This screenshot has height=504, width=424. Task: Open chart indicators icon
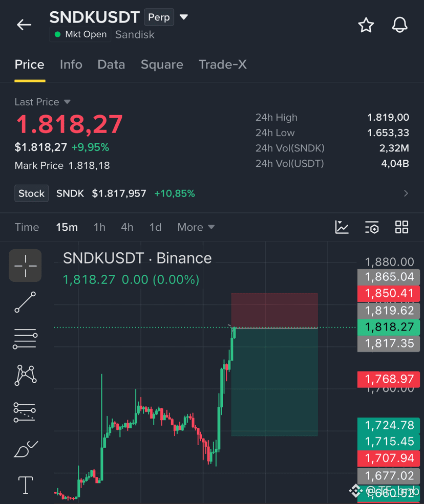pos(342,227)
